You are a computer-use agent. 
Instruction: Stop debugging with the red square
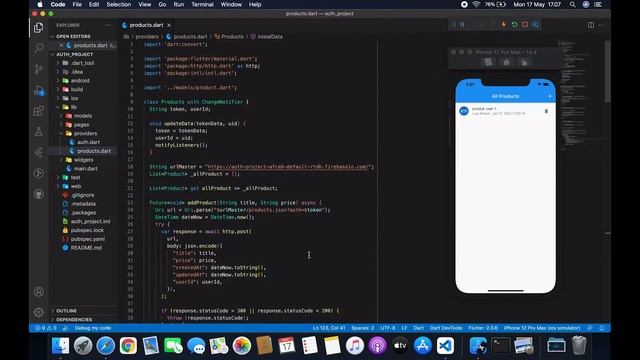[x=525, y=25]
